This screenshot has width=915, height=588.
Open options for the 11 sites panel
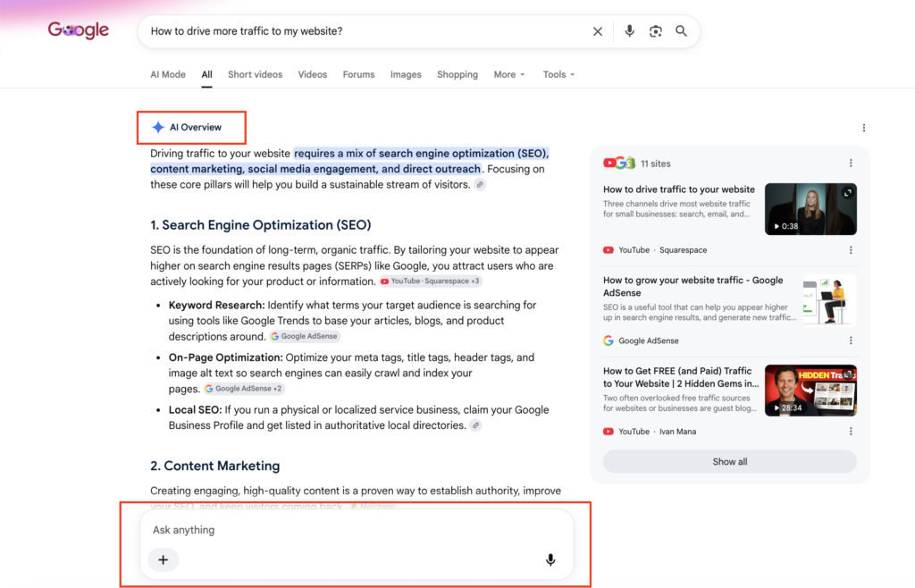(851, 164)
